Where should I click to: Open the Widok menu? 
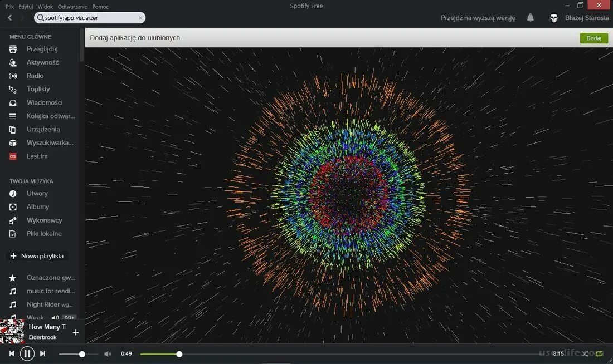(x=45, y=7)
